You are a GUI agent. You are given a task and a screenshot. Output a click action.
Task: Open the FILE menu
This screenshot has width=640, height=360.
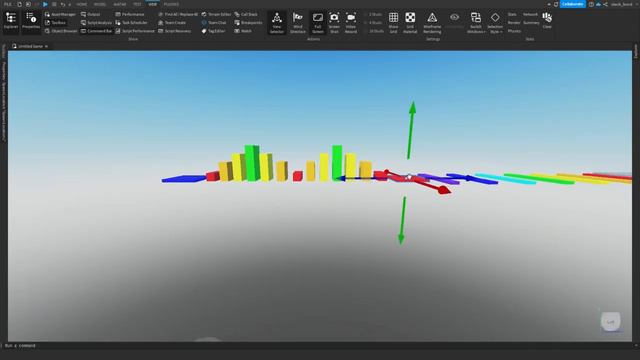click(x=8, y=4)
